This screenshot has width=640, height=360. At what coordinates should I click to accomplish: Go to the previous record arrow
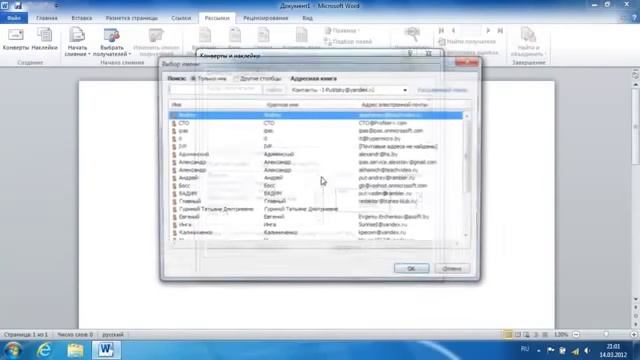tap(453, 31)
